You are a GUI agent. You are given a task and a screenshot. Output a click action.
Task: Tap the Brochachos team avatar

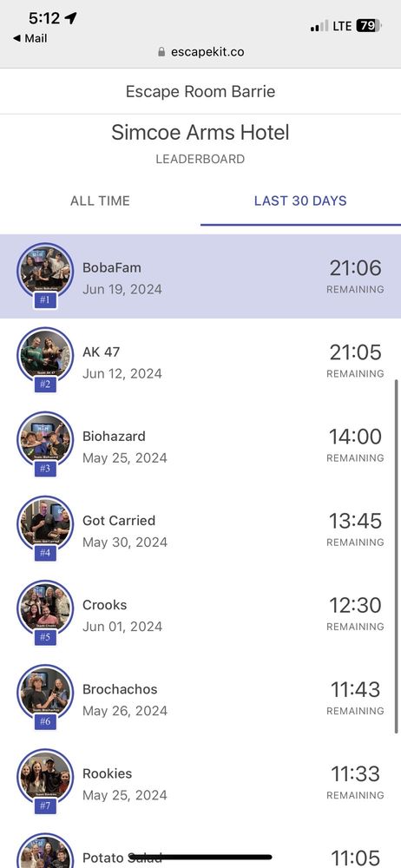click(45, 692)
